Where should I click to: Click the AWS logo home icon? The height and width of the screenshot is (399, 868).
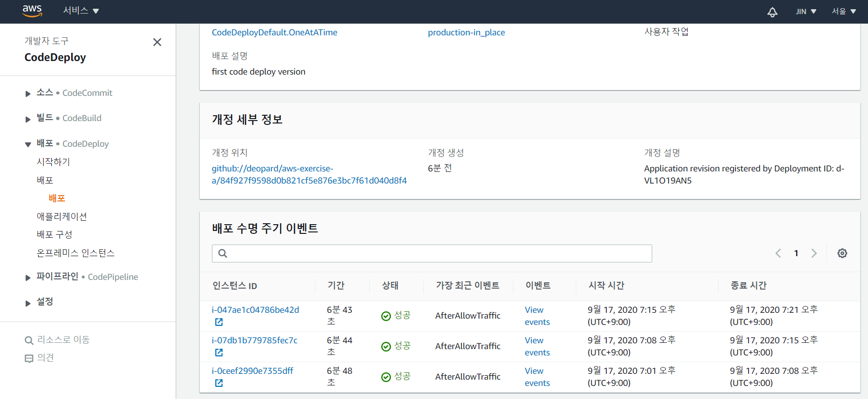pyautogui.click(x=32, y=11)
